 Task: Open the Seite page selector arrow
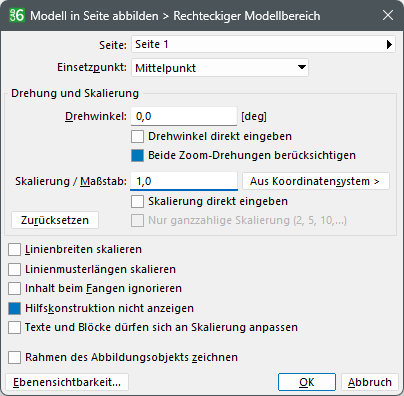pyautogui.click(x=389, y=45)
